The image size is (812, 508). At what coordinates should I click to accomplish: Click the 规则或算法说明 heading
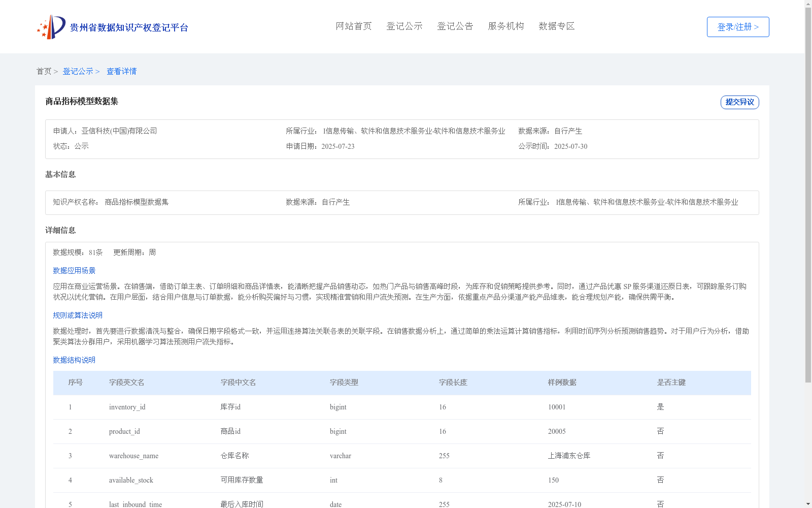[x=78, y=315]
